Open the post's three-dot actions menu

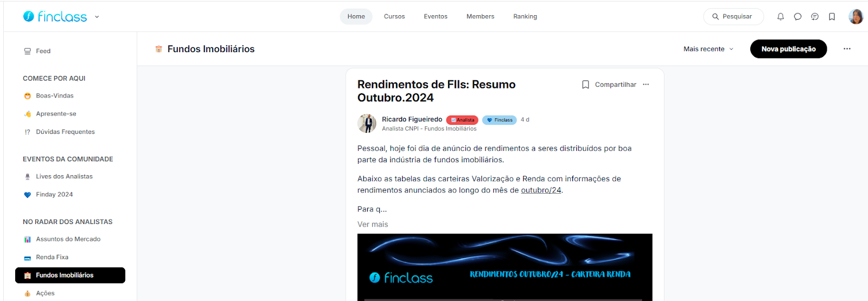tap(646, 85)
